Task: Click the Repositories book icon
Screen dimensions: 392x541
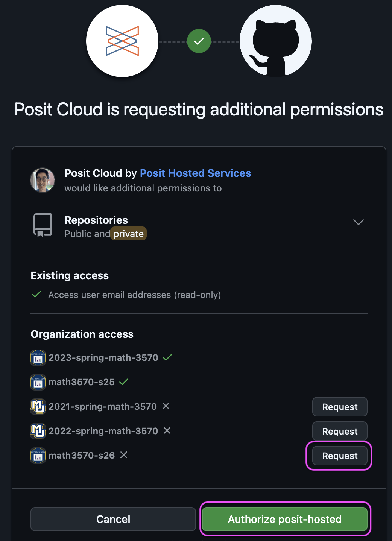Action: (x=43, y=225)
